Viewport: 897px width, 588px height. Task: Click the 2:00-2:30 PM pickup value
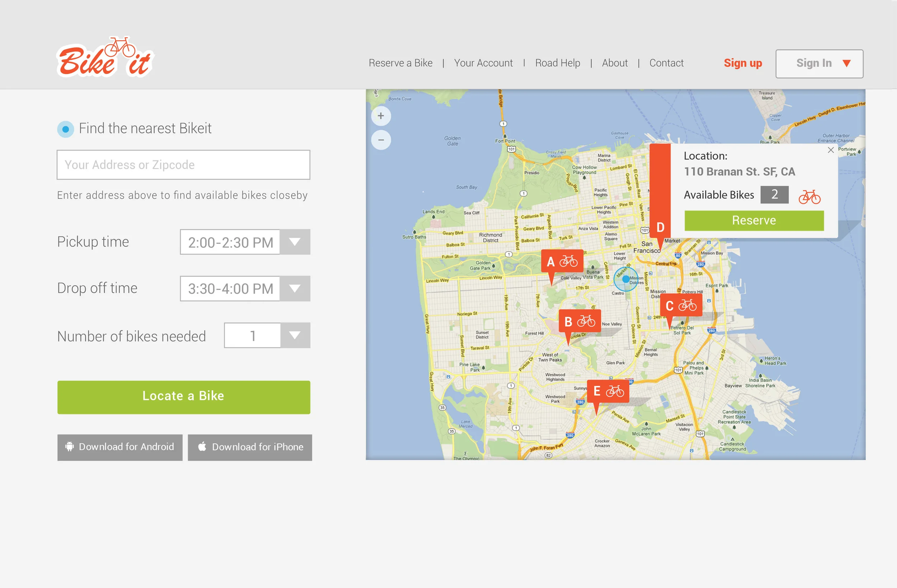230,243
